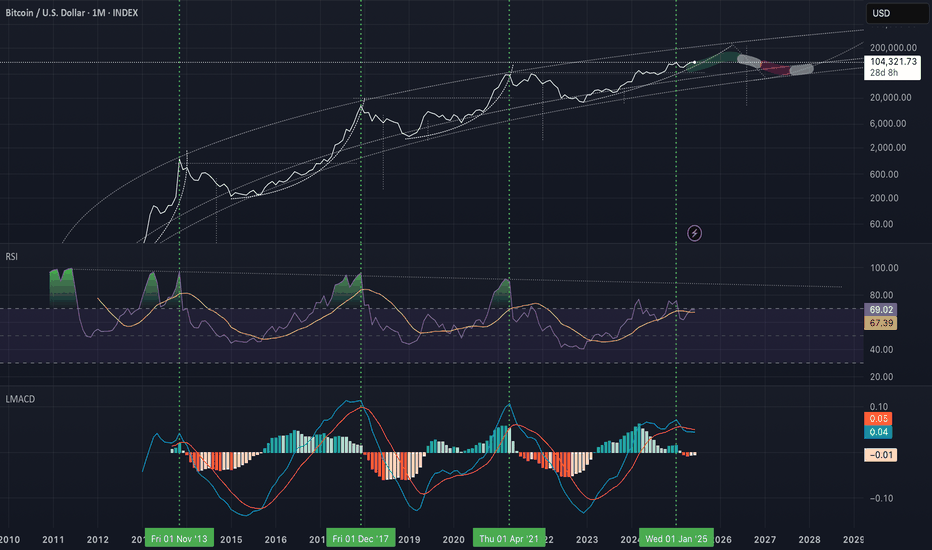Click the 60.00 price axis label
This screenshot has width=932, height=550.
(x=881, y=224)
